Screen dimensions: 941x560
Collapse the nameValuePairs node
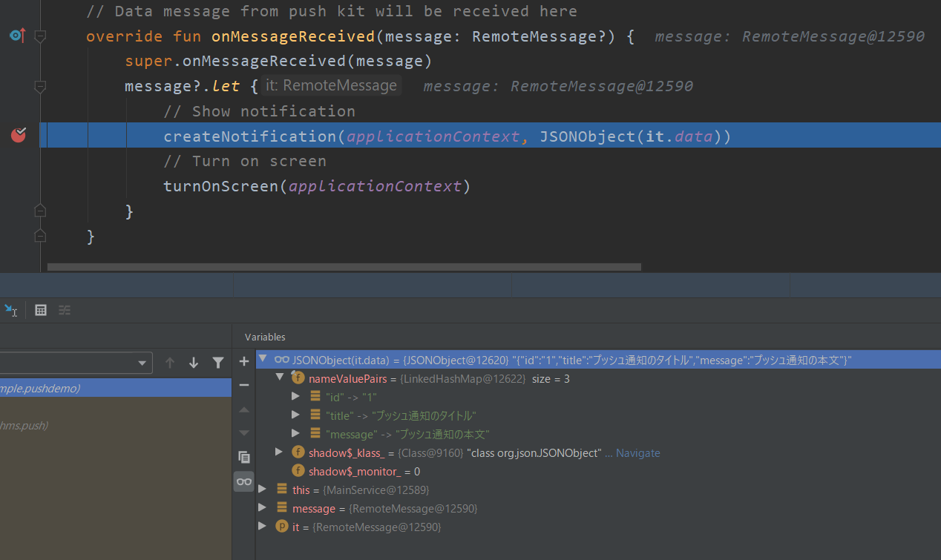coord(280,378)
